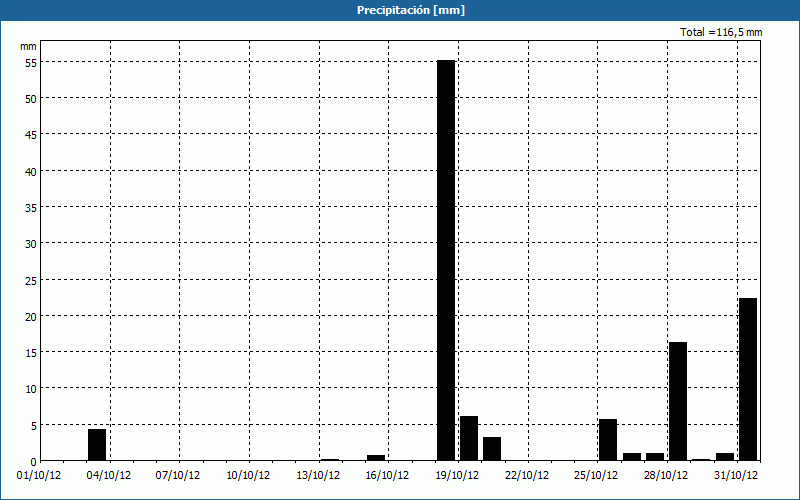Click the y-axis value 30

[x=31, y=244]
